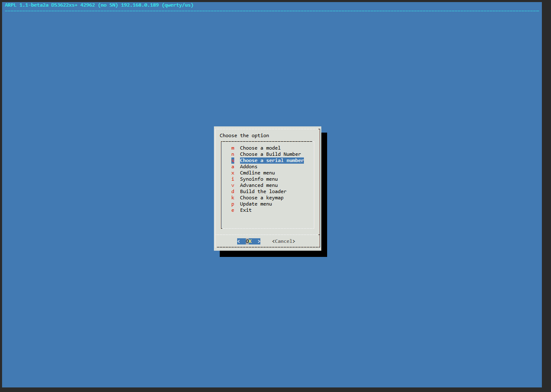551x392 pixels.
Task: Click the red 'e' hotkey for Exit
Action: tap(233, 210)
